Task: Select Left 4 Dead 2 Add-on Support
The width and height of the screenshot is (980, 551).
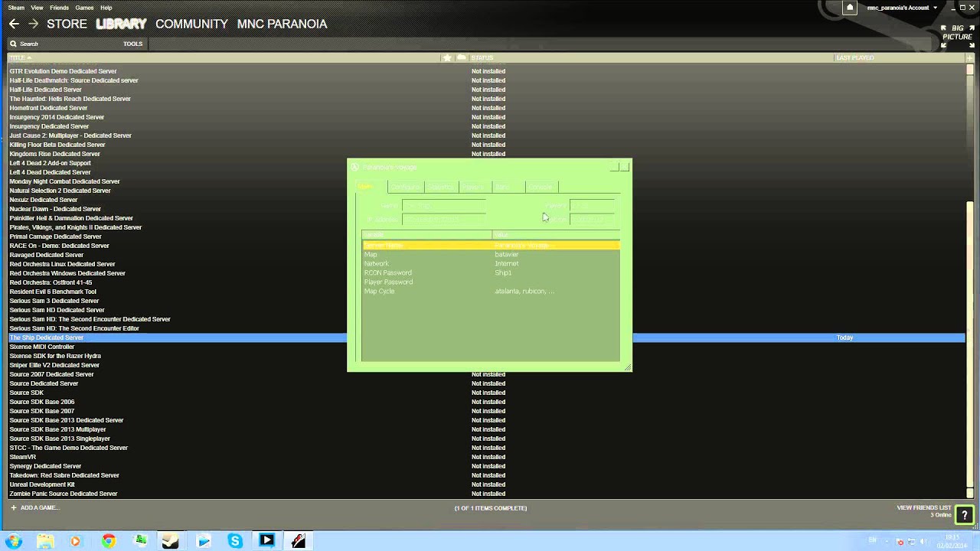Action: tap(50, 163)
